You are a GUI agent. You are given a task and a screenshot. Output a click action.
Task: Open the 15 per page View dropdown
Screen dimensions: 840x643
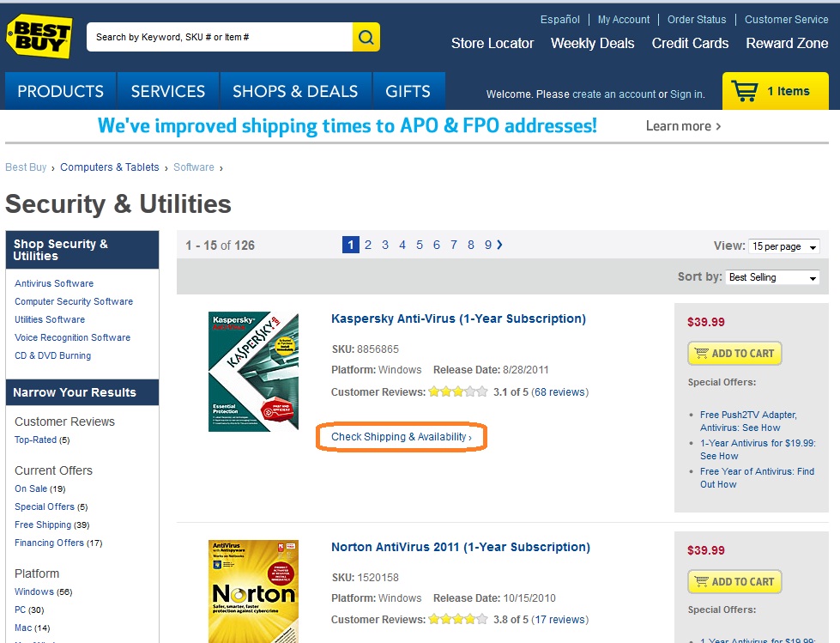click(783, 246)
